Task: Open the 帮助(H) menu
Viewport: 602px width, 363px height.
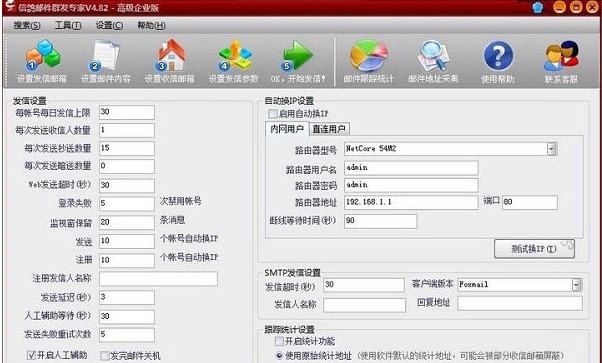Action: 151,26
